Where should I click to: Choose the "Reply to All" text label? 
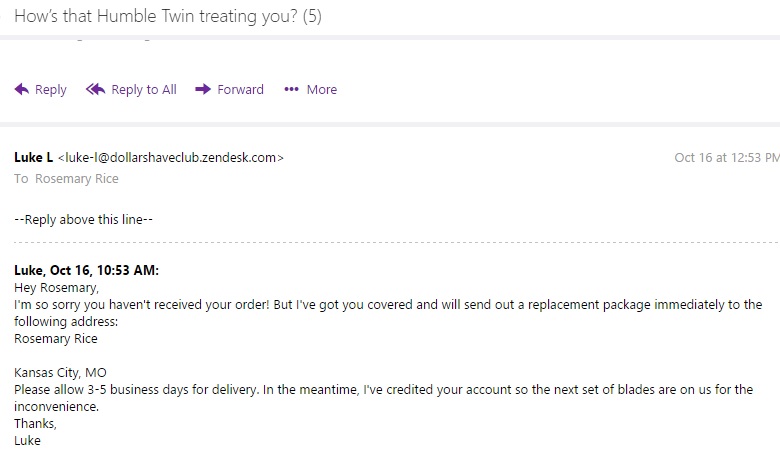[144, 90]
